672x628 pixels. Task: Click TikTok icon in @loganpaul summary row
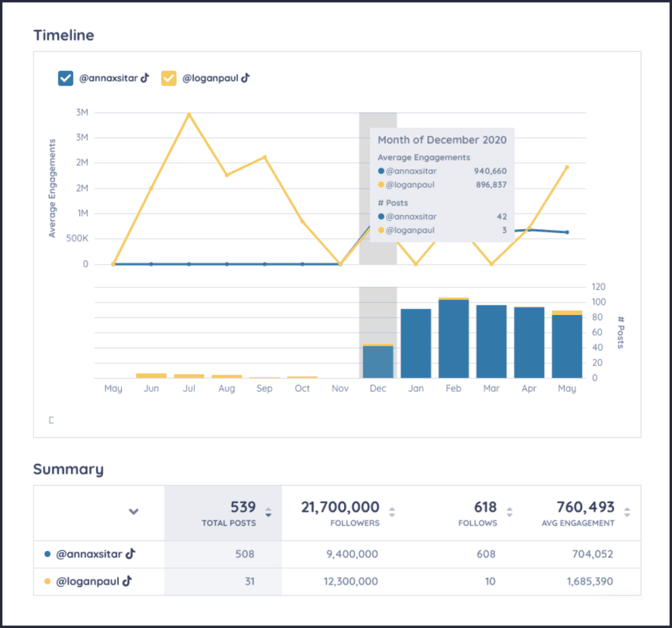coord(127,581)
